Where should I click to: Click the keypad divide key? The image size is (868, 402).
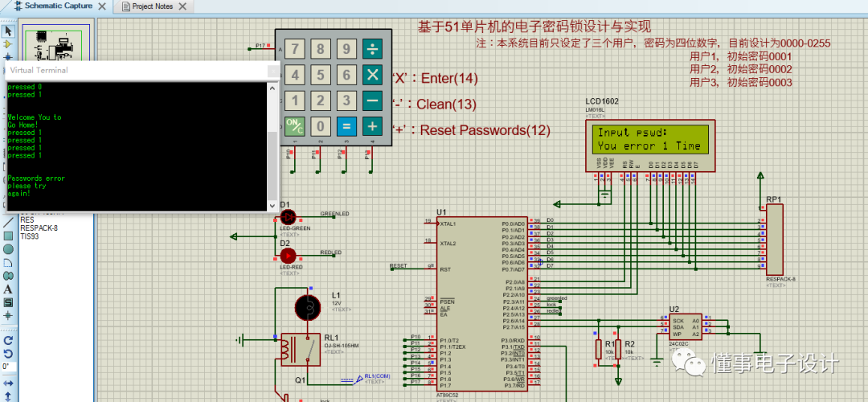[x=373, y=49]
